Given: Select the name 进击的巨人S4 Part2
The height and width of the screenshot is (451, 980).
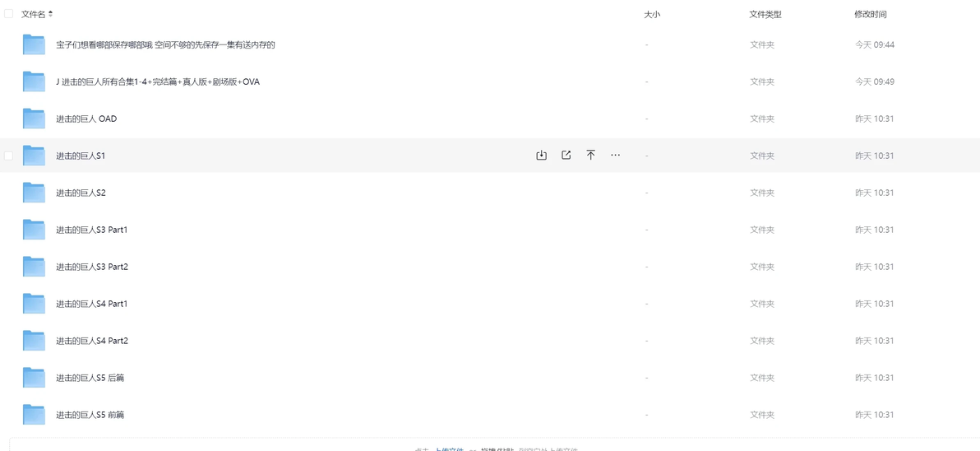Looking at the screenshot, I should [x=92, y=340].
